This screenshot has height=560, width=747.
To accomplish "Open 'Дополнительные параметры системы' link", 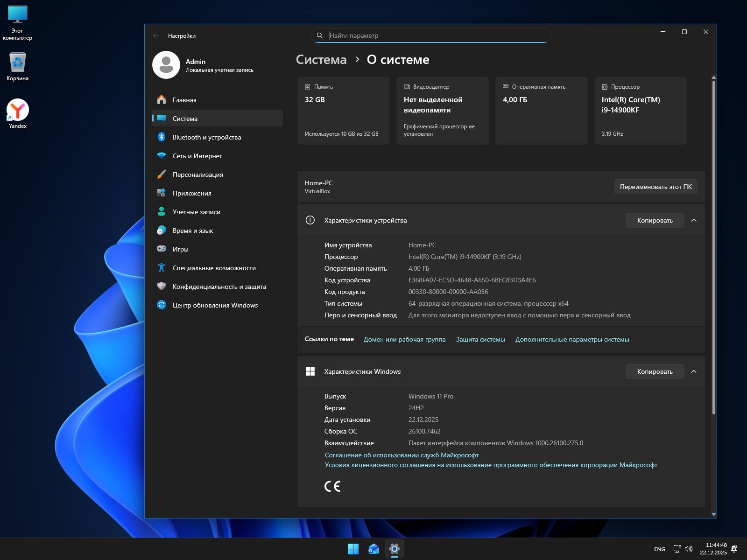I will pos(572,339).
